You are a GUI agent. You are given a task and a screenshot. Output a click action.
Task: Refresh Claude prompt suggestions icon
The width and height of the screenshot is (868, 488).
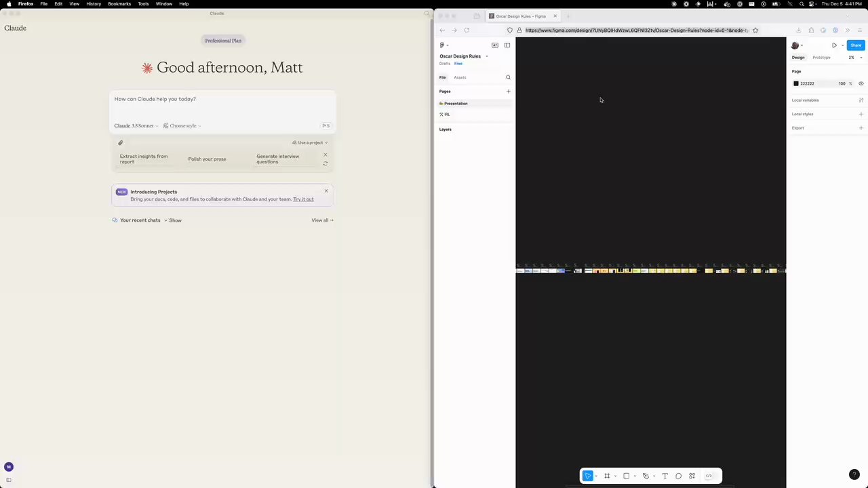point(325,163)
